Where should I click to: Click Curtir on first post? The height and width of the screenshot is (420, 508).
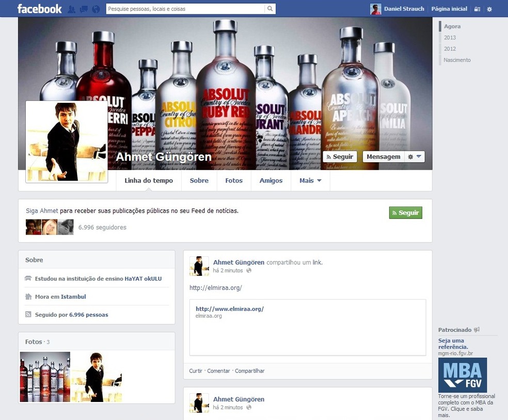[x=196, y=371]
